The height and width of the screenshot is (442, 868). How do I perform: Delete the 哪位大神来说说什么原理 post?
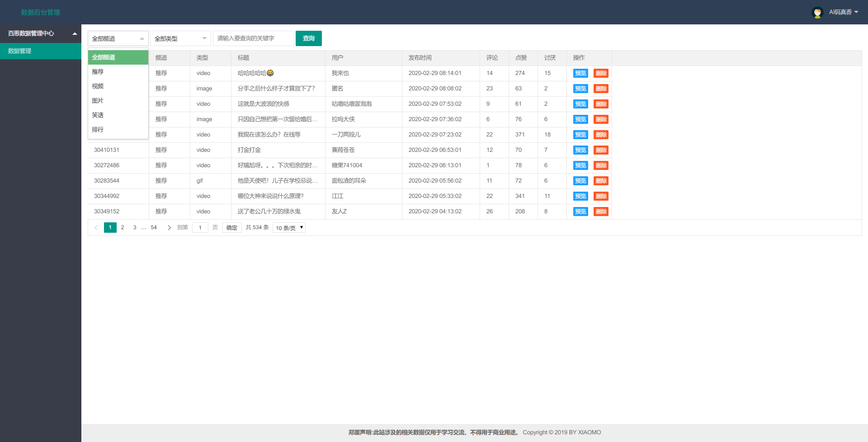tap(601, 196)
